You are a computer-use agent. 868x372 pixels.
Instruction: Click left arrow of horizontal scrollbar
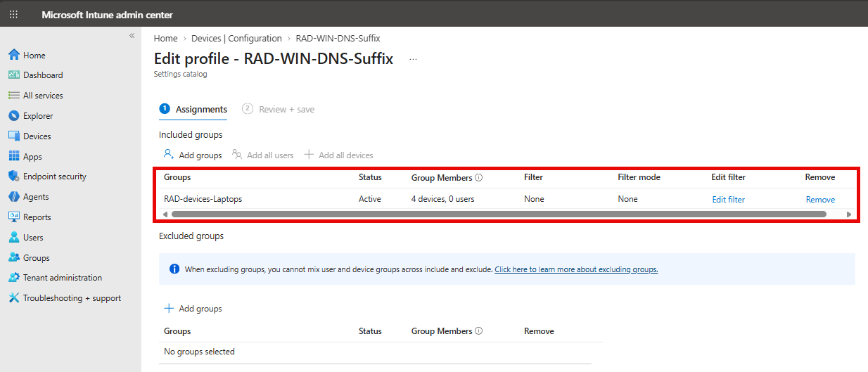[x=165, y=214]
